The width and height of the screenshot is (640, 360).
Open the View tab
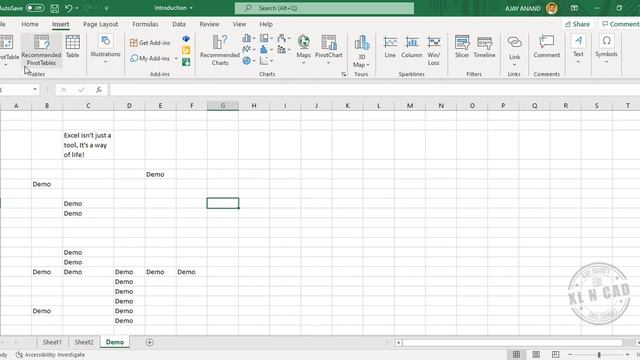[x=239, y=24]
